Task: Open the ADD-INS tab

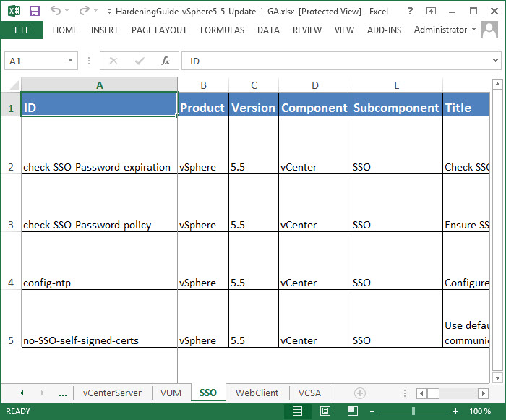Action: (x=384, y=30)
